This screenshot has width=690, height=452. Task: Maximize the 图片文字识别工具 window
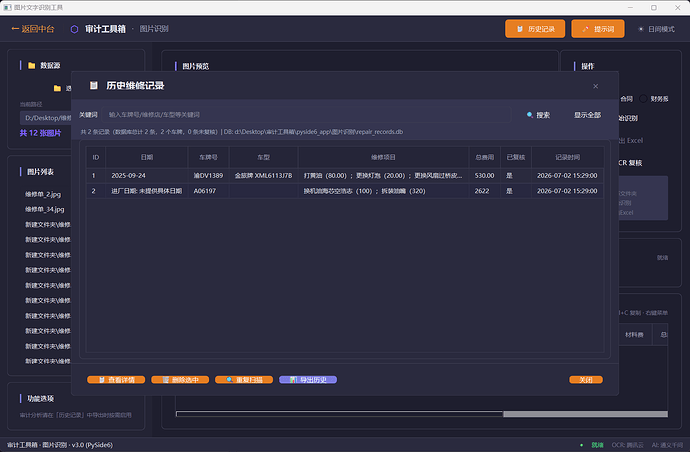click(654, 7)
